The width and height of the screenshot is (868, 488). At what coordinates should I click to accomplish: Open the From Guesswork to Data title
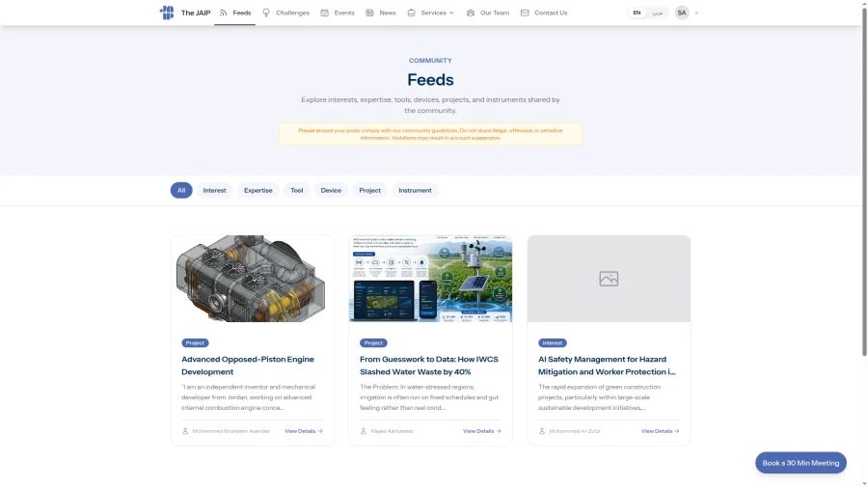pos(429,366)
